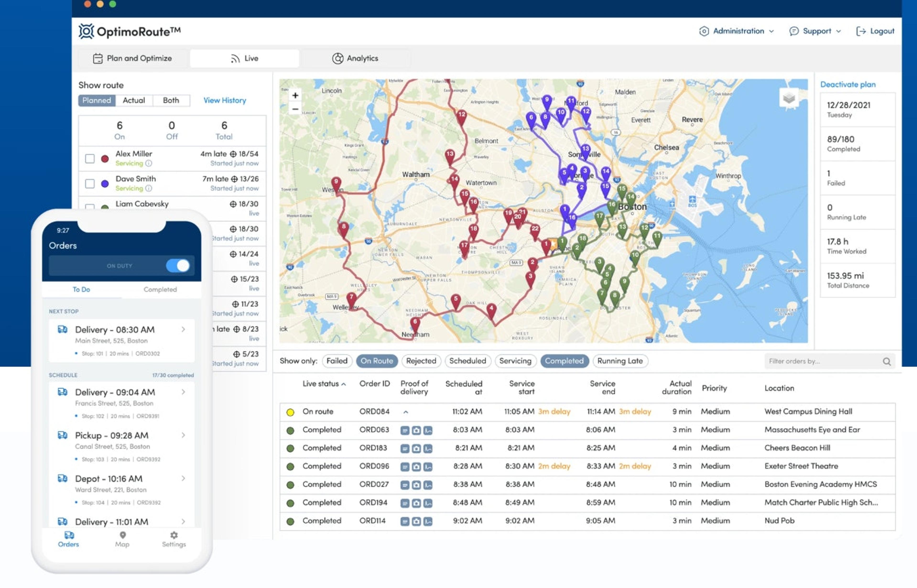Click the search icon in filter orders field
The height and width of the screenshot is (588, 917).
pos(886,361)
